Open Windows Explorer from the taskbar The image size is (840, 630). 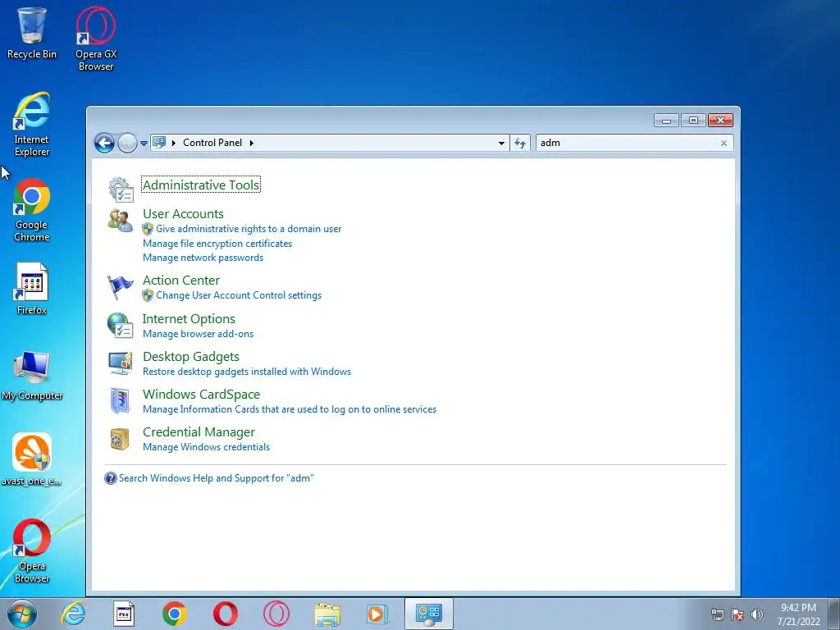pyautogui.click(x=327, y=614)
